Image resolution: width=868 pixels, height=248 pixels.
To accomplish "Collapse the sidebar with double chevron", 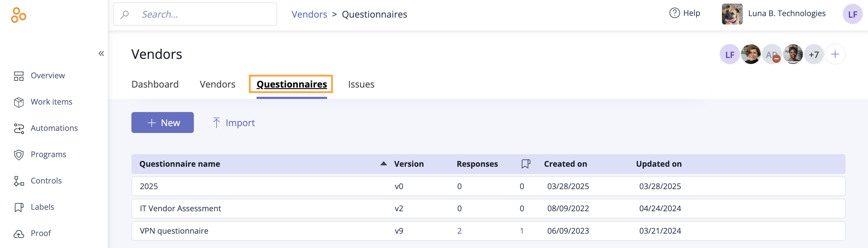I will [101, 53].
